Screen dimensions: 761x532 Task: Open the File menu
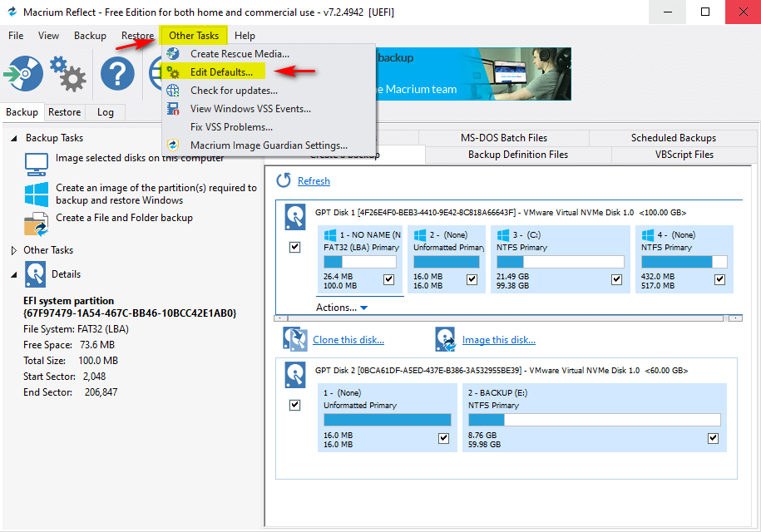[x=16, y=36]
